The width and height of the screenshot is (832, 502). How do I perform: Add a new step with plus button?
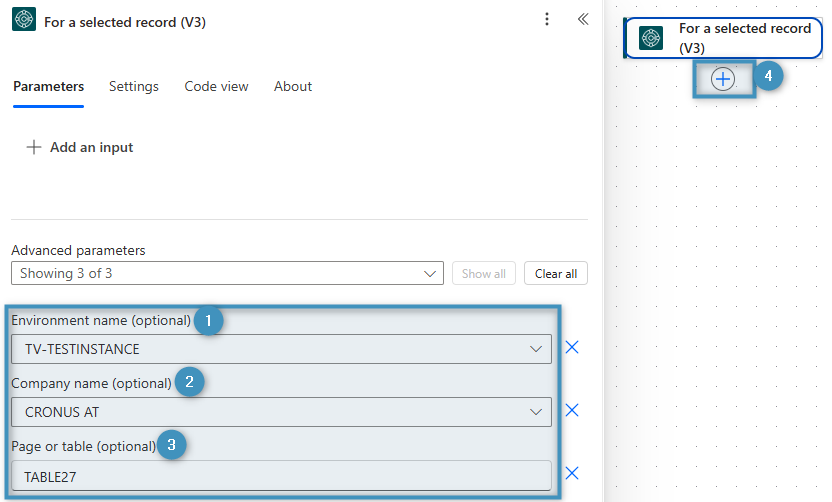tap(723, 79)
